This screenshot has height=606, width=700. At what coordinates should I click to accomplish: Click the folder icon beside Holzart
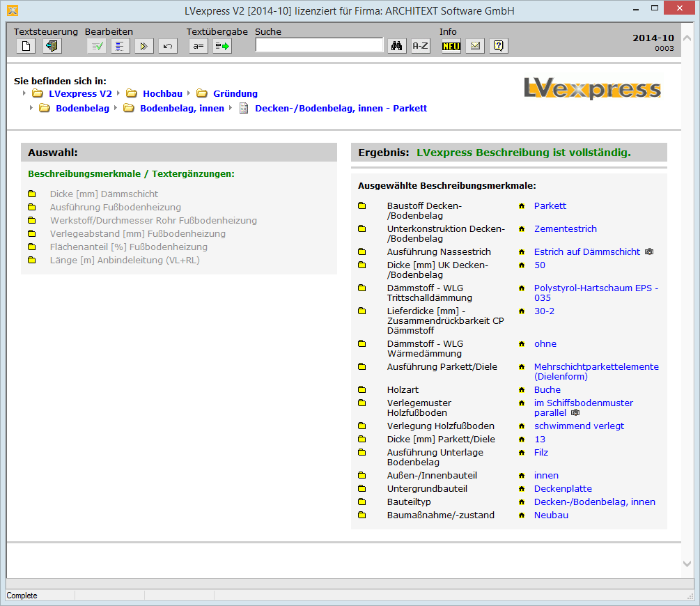(x=361, y=389)
